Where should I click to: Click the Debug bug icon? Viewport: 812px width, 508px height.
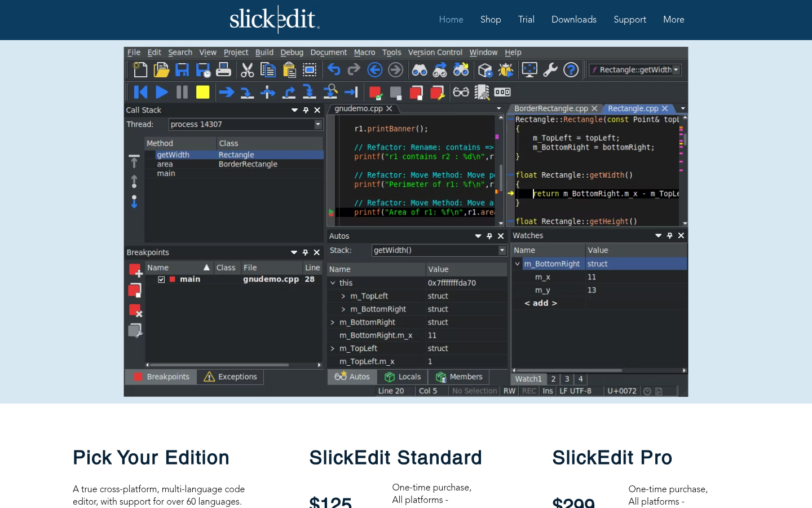[506, 70]
